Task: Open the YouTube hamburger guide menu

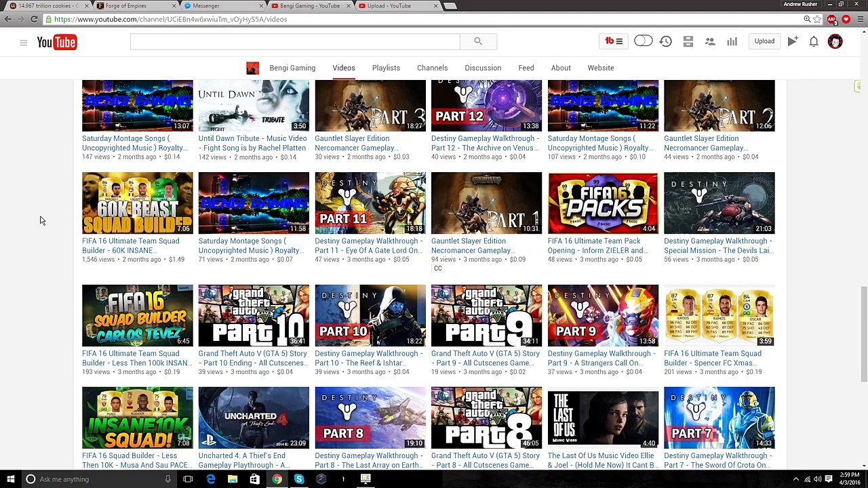Action: (x=23, y=43)
